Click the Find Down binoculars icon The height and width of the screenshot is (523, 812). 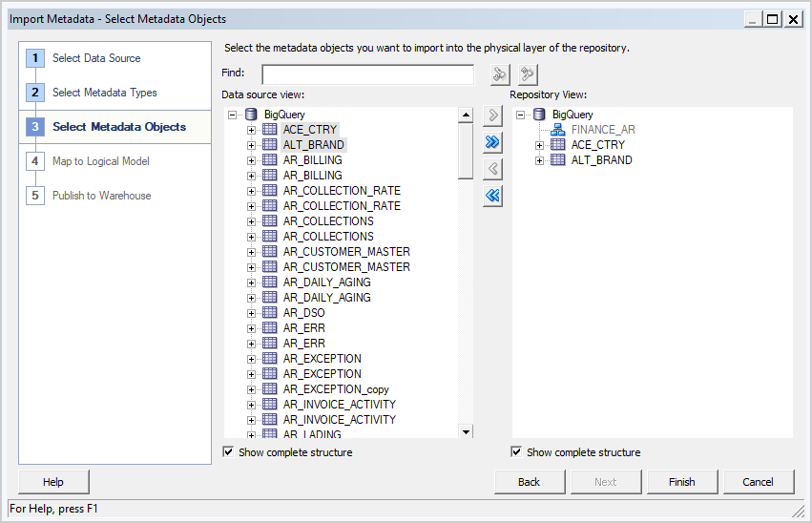coord(501,74)
